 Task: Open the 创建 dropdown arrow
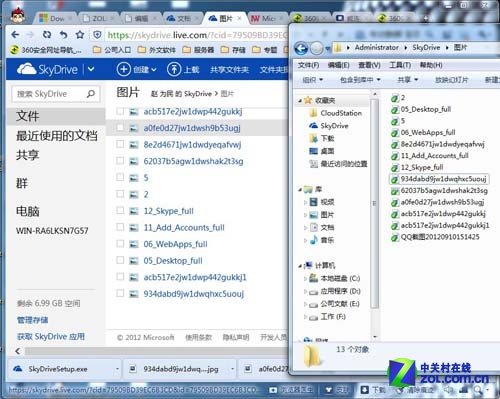tap(154, 70)
